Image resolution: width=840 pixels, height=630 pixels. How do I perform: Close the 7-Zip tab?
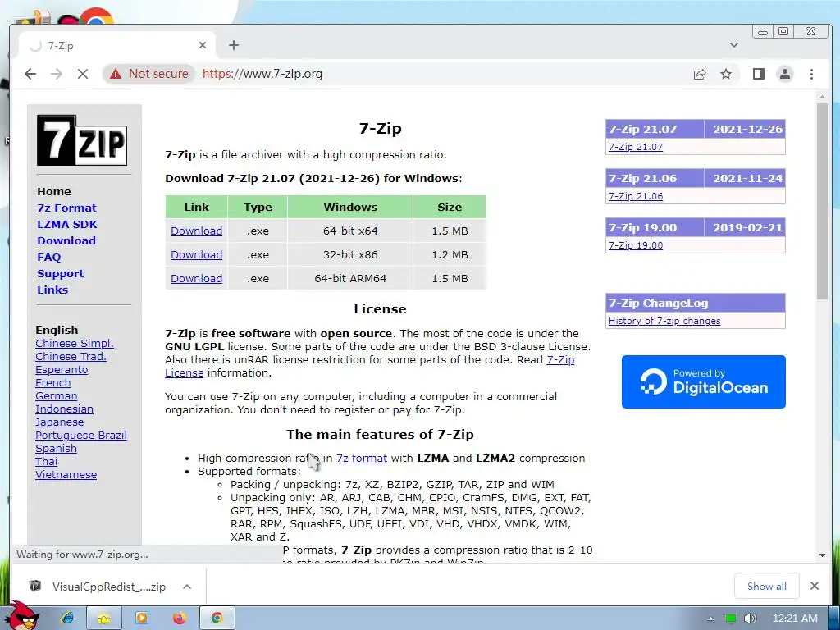pos(203,46)
